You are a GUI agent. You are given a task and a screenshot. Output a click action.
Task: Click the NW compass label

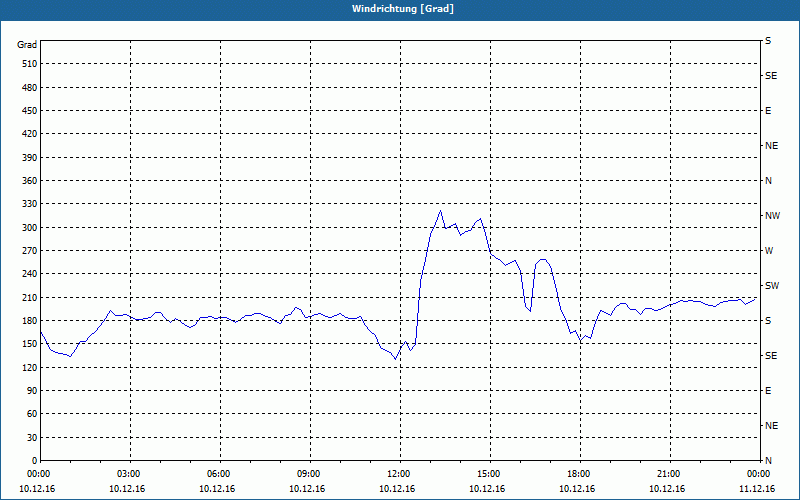tap(772, 216)
